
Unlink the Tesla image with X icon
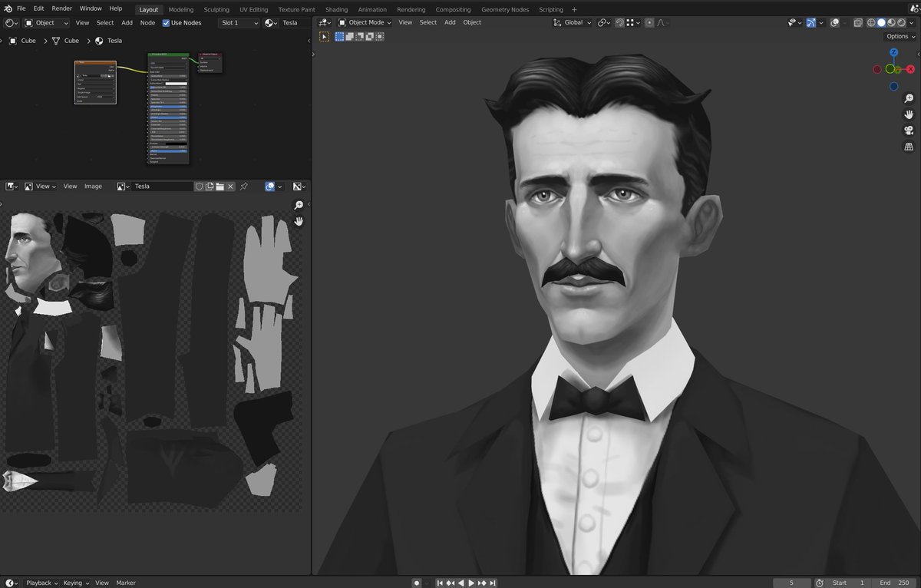coord(230,186)
